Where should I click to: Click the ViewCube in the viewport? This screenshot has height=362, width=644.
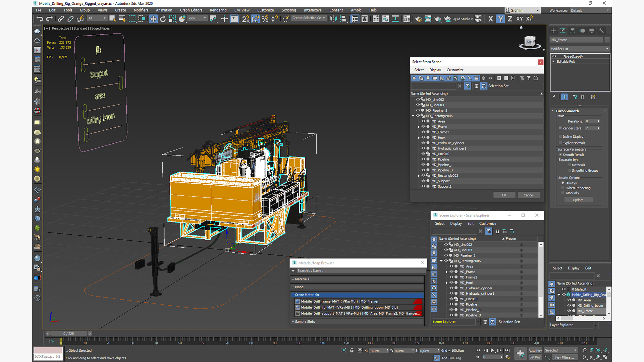[530, 42]
